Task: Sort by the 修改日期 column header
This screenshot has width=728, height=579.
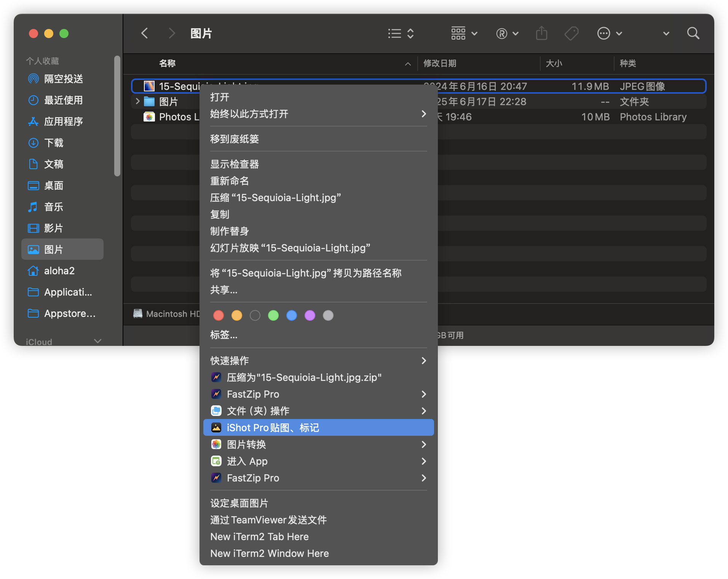Action: click(440, 63)
